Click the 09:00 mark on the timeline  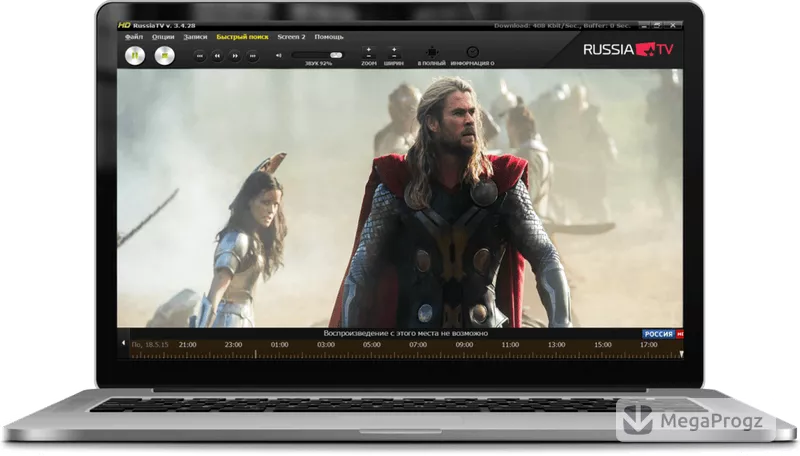pos(464,345)
